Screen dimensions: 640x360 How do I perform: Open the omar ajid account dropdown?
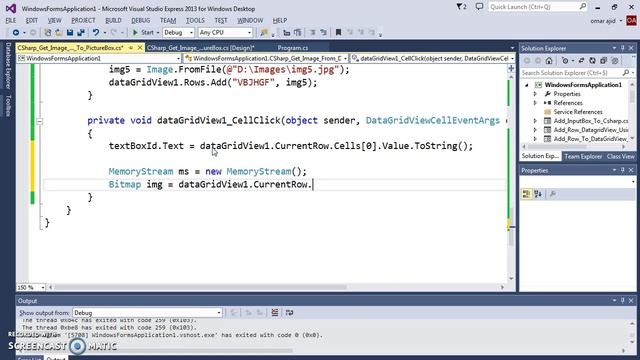click(606, 21)
